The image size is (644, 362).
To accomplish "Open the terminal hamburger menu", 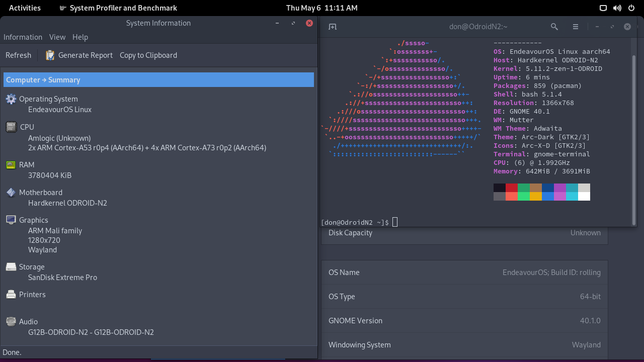I will point(576,27).
